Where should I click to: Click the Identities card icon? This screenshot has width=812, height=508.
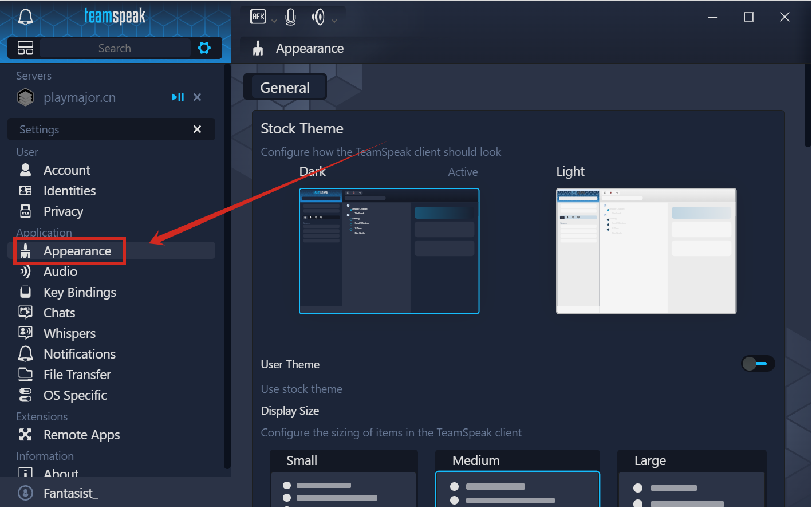[x=25, y=191]
